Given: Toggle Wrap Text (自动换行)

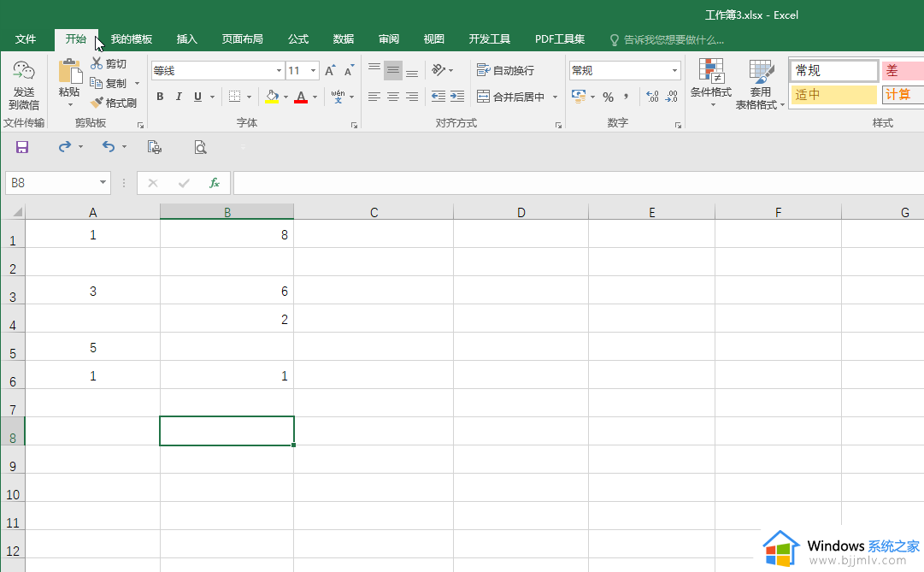Looking at the screenshot, I should tap(505, 70).
